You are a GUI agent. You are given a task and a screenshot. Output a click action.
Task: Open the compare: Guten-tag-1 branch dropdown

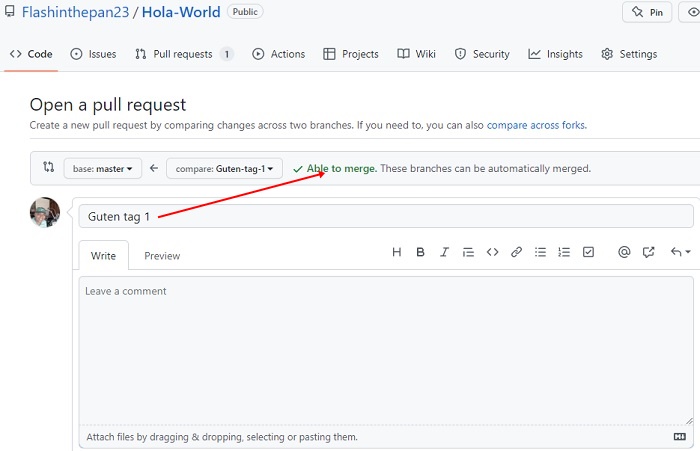click(x=224, y=168)
